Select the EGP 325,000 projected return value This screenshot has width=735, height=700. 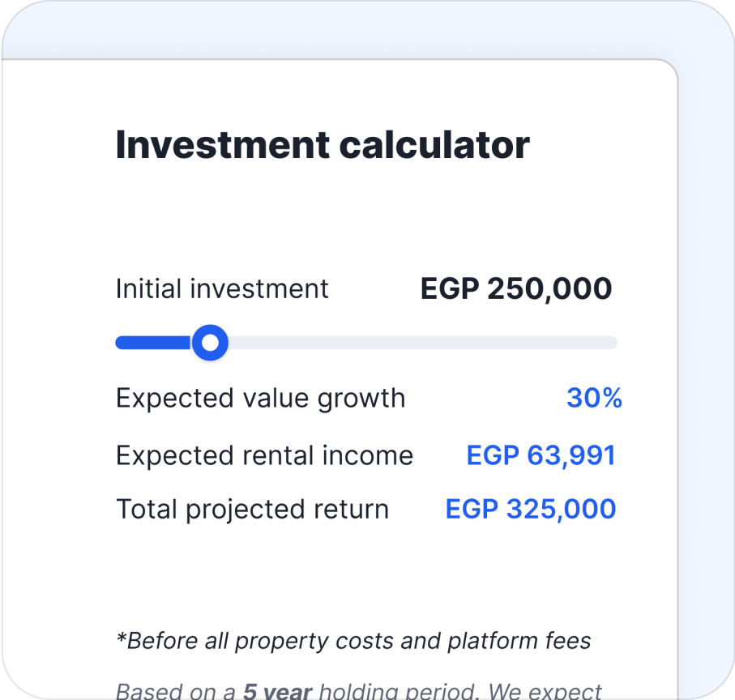pyautogui.click(x=531, y=509)
